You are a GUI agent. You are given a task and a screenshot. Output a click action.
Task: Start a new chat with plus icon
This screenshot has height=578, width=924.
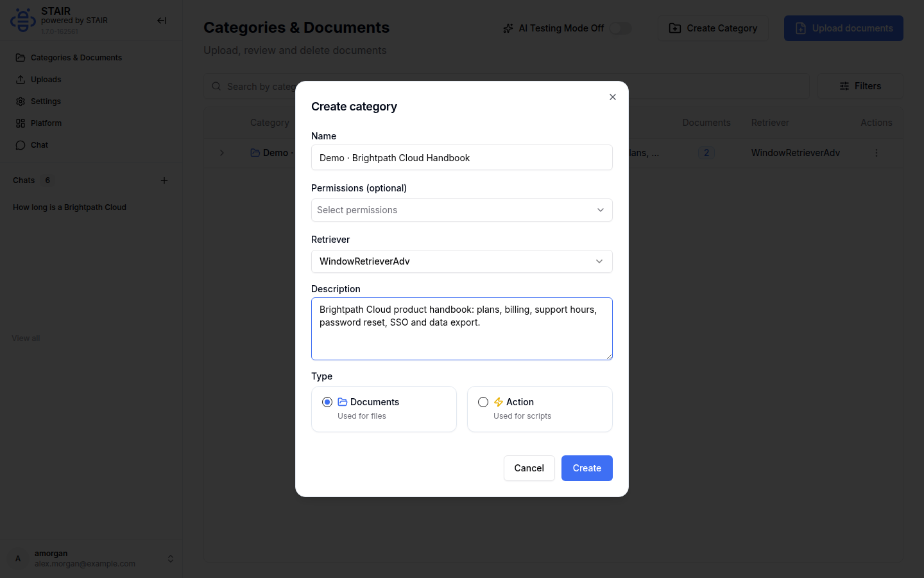(164, 180)
